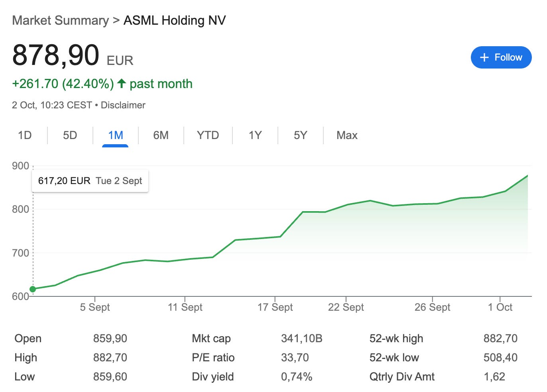
Task: Click the 2 Oct, 10:23 CEST timestamp
Action: [52, 105]
